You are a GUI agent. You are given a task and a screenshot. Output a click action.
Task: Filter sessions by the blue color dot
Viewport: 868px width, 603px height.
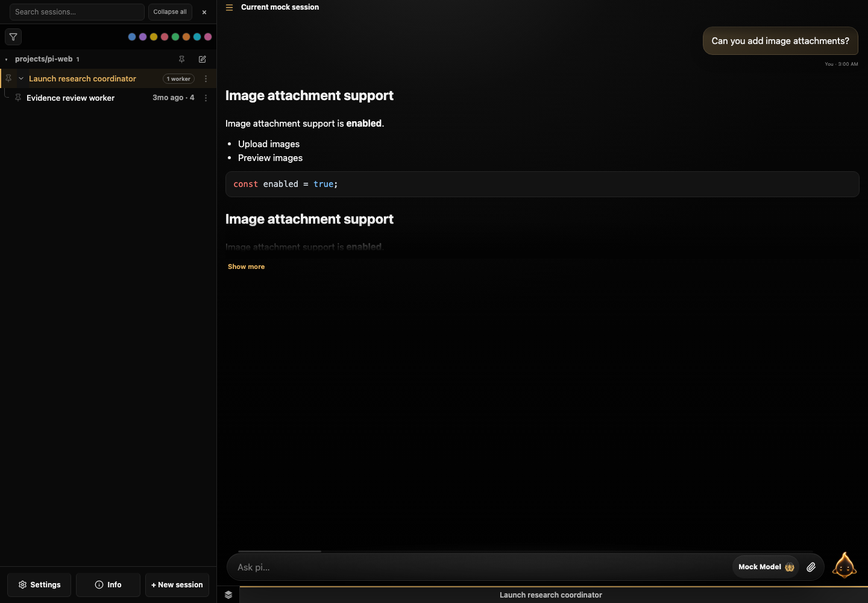tap(132, 37)
